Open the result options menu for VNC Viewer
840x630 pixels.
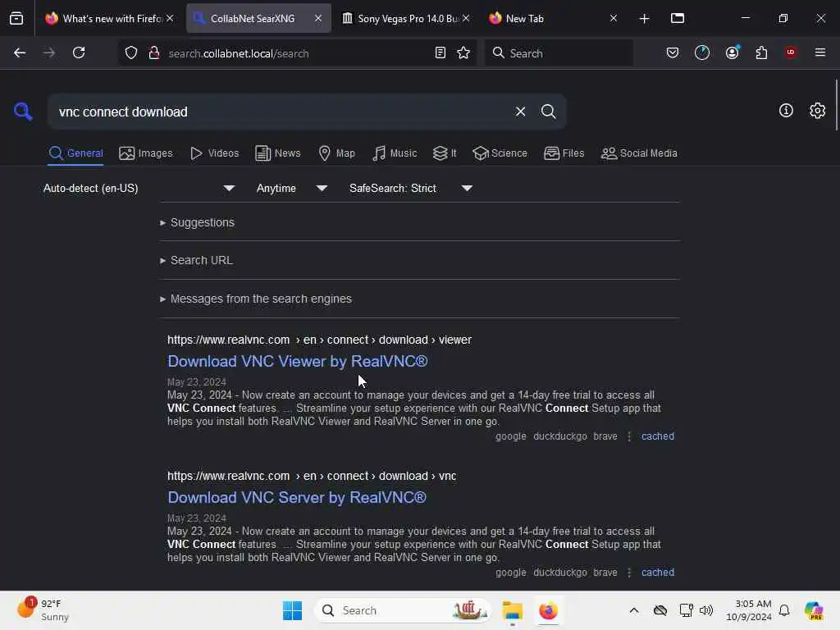tap(629, 436)
